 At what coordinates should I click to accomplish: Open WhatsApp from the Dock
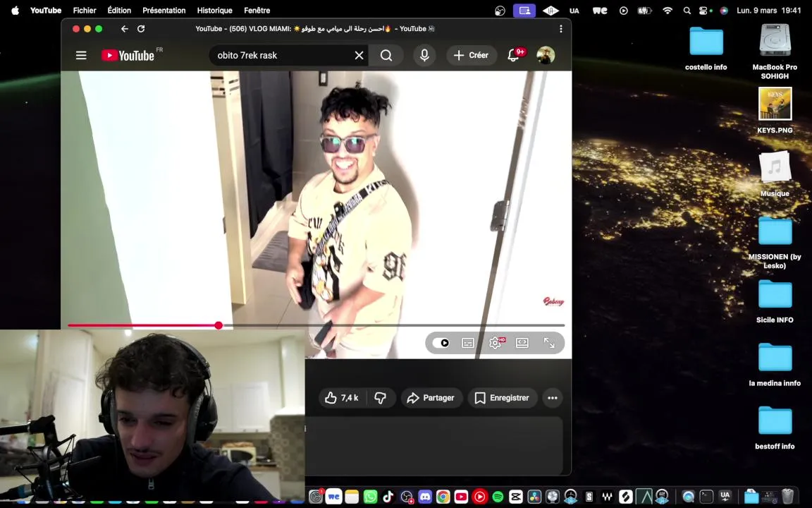click(370, 496)
